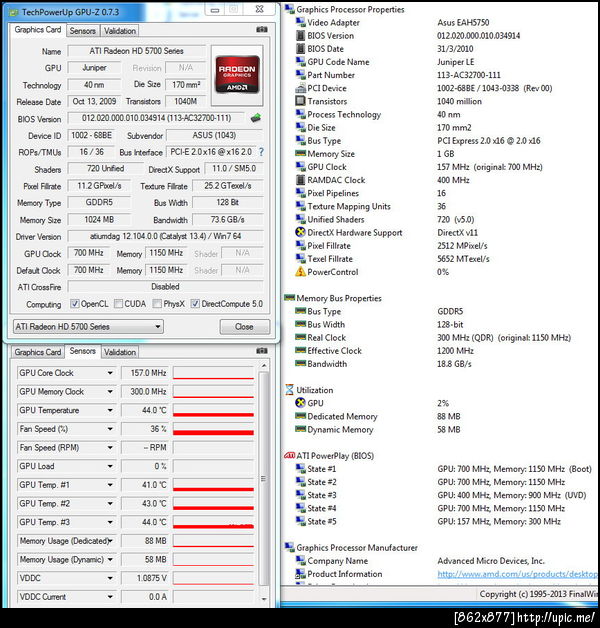600x628 pixels.
Task: Open the GPU Core Clock sensor dropdown
Action: coord(110,373)
